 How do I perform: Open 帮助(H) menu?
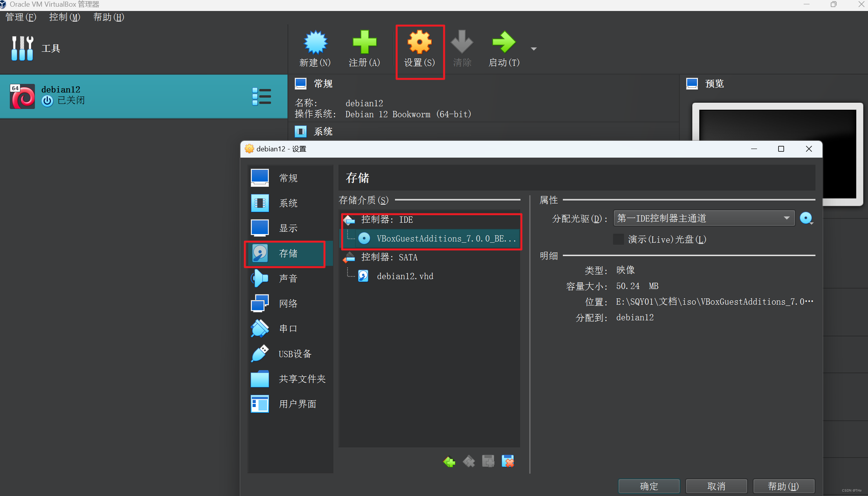[109, 17]
